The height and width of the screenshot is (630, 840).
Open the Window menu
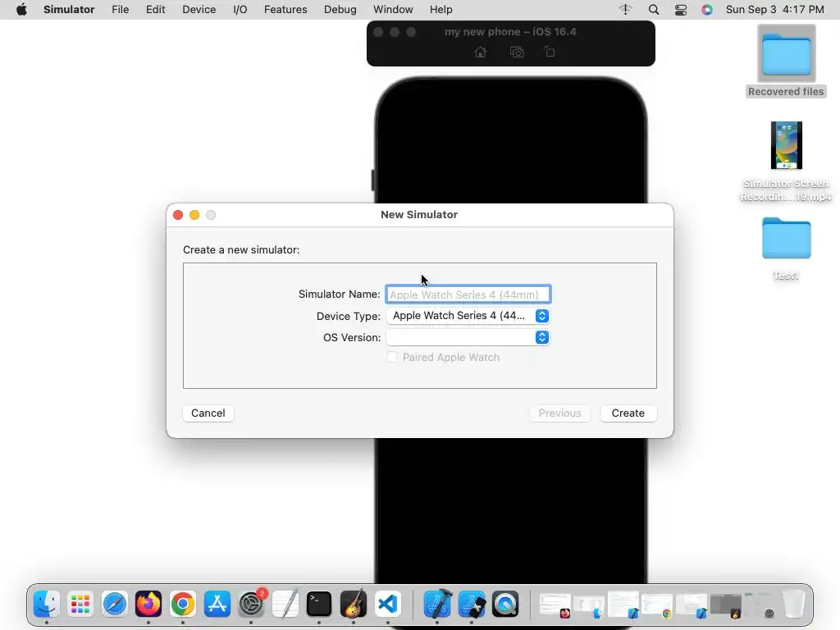[393, 10]
